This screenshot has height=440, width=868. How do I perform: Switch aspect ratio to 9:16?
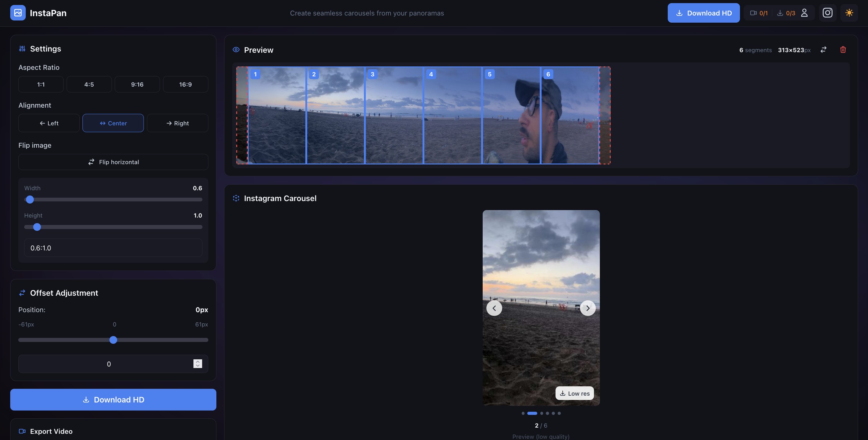click(137, 84)
